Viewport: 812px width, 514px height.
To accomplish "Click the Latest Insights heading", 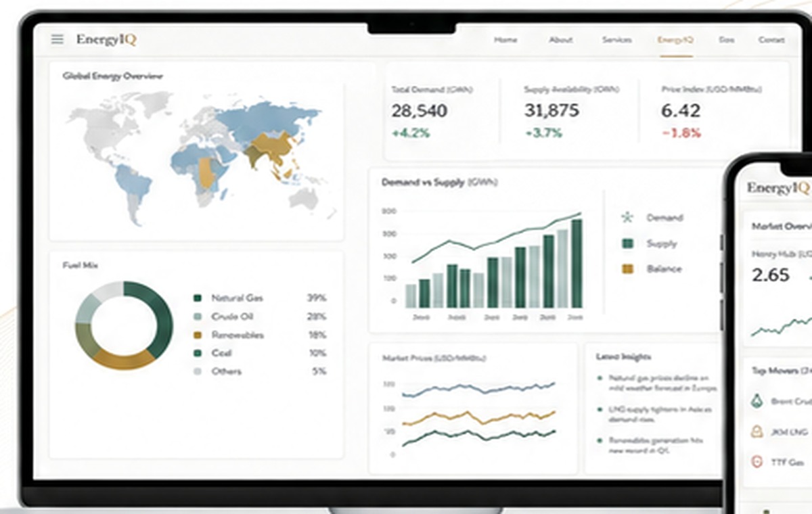I will point(623,356).
